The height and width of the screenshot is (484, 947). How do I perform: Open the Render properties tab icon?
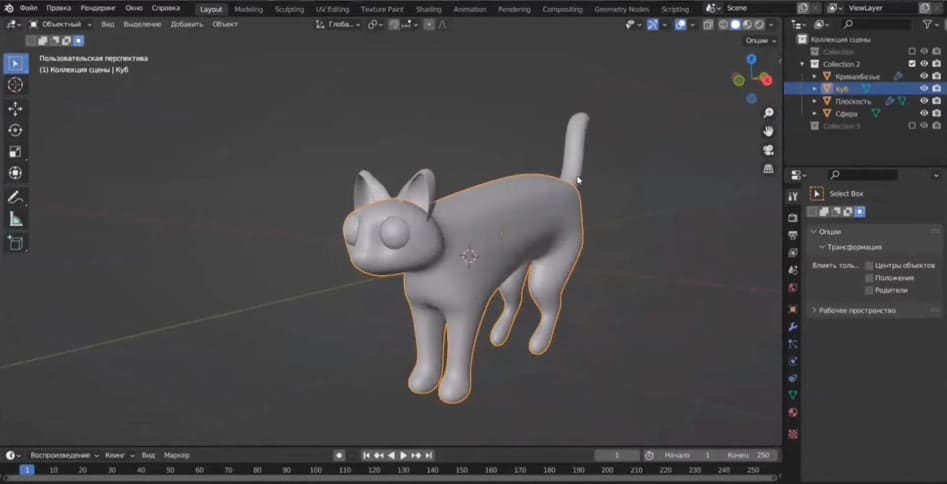[x=793, y=218]
